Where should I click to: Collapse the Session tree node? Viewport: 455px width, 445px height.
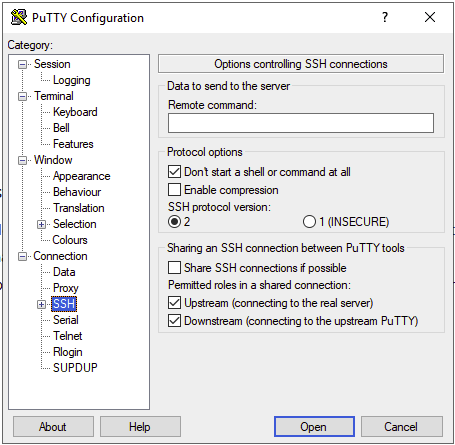(x=22, y=64)
